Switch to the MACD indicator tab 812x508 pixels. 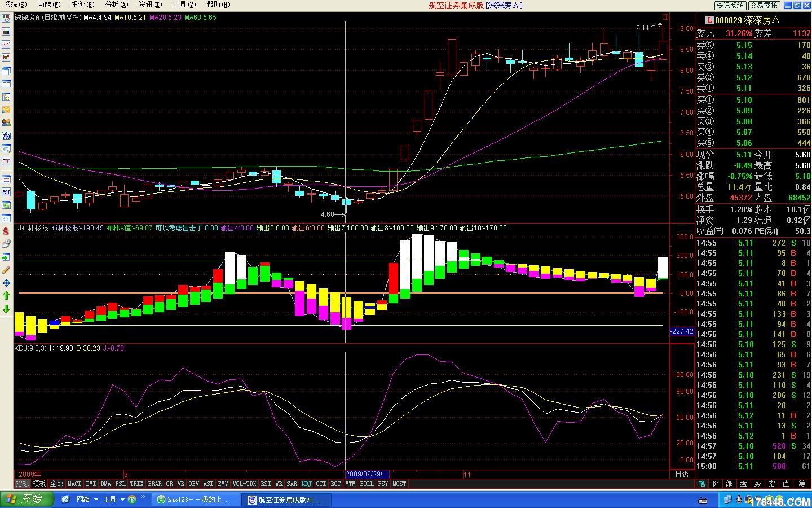[x=74, y=484]
